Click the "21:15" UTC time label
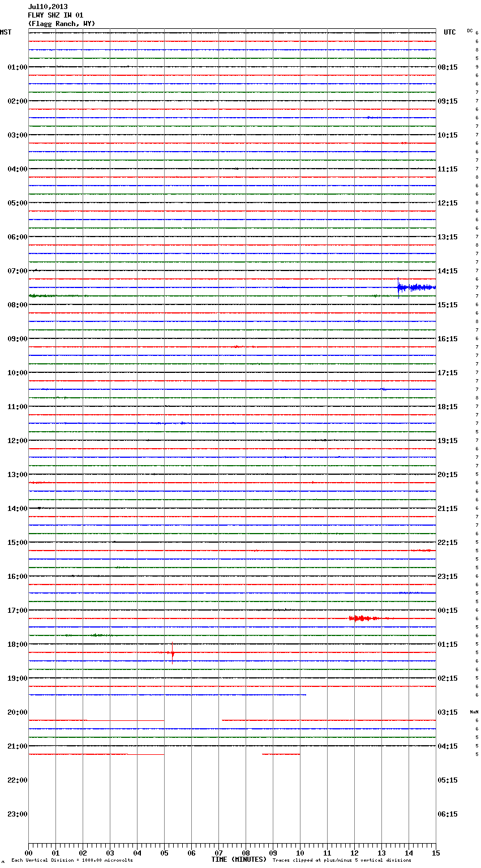Viewport: 481px width, 868px height. (x=448, y=509)
